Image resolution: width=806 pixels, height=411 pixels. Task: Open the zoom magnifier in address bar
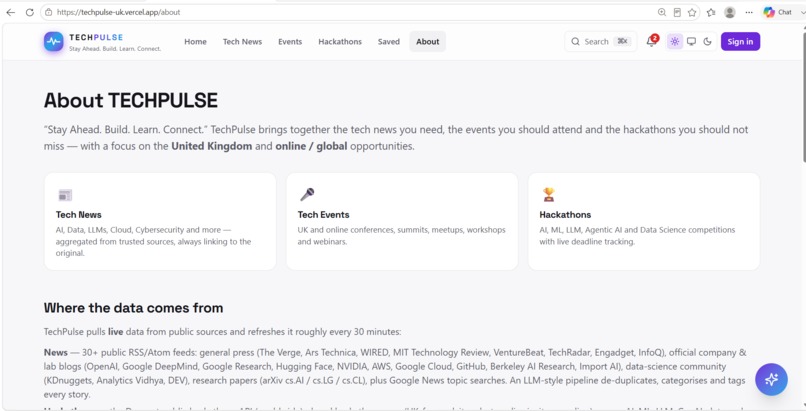(662, 12)
